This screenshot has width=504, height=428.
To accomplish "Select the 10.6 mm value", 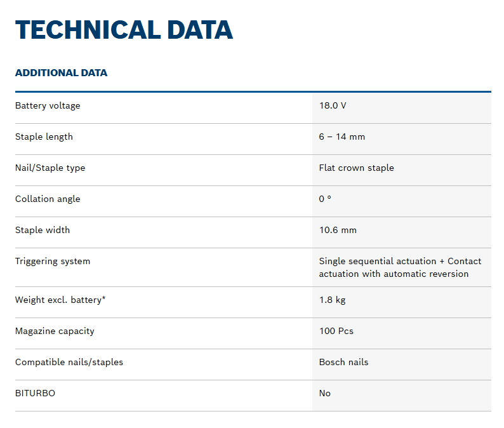I will (338, 230).
